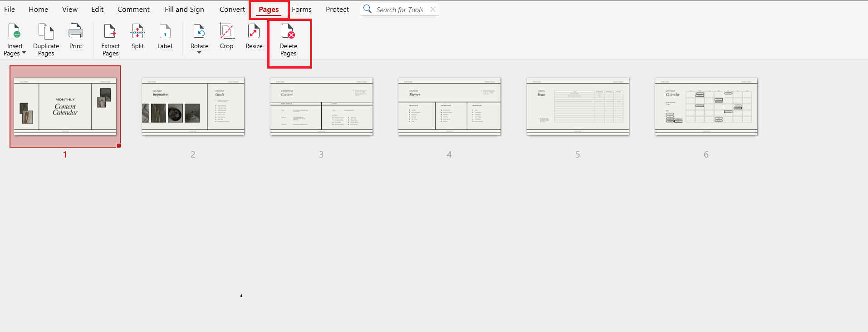
Task: Click page number label 2
Action: pyautogui.click(x=193, y=154)
